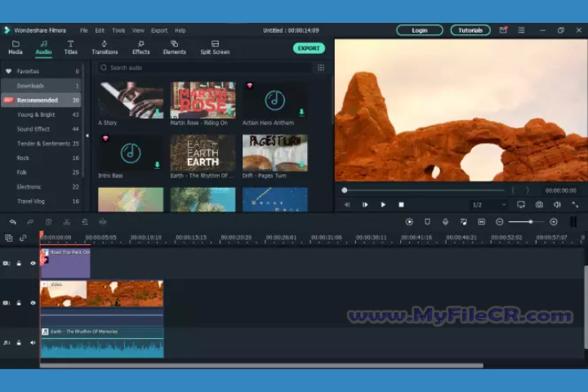Click zoom in plus on timeline
Viewport: 588px width, 392px height.
(554, 221)
